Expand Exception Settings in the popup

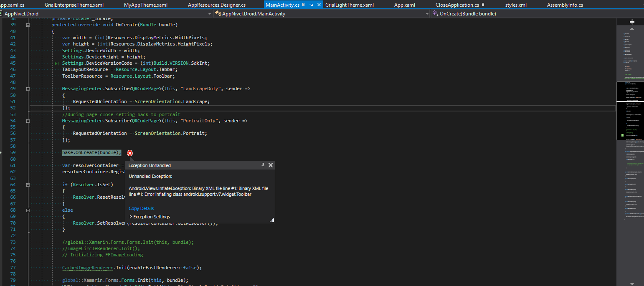(130, 217)
